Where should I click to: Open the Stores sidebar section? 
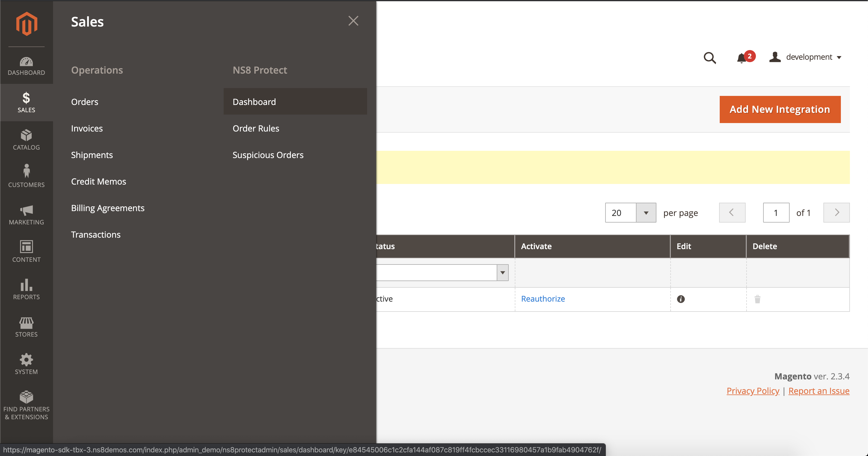(26, 327)
